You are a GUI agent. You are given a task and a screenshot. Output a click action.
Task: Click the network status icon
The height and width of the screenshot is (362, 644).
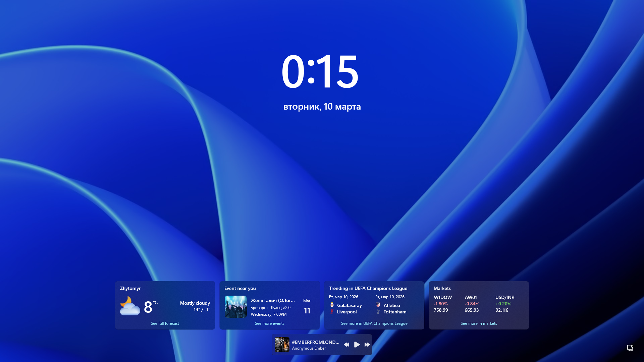coord(630,348)
